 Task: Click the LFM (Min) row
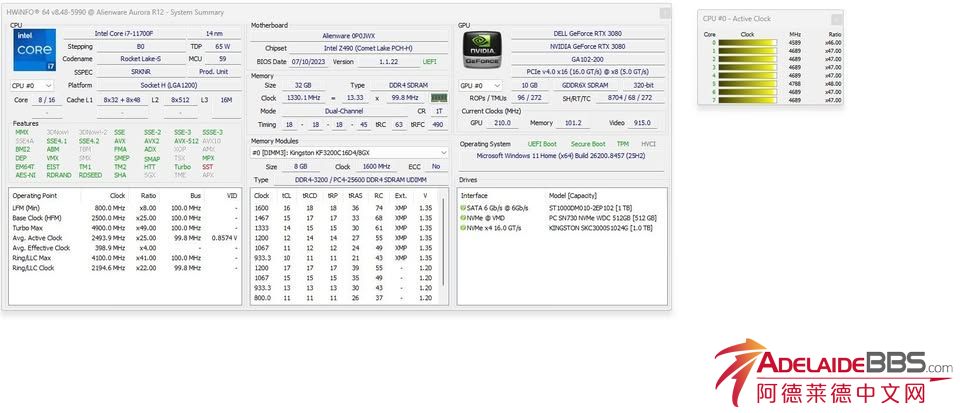(125, 208)
